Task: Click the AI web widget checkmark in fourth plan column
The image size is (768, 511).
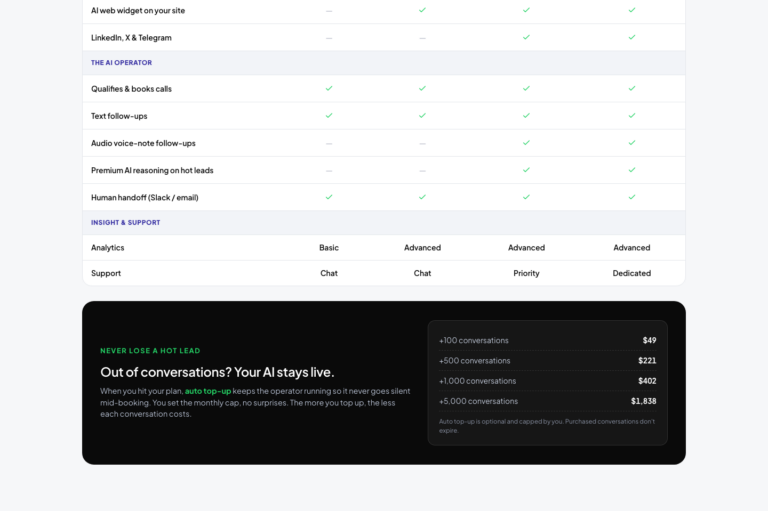Action: point(632,10)
